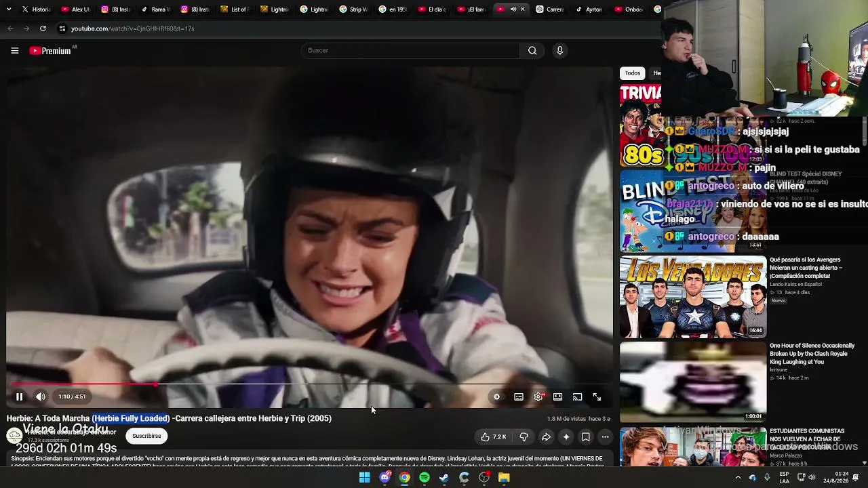Open Steam from the taskbar
Image resolution: width=868 pixels, height=488 pixels.
pyautogui.click(x=444, y=478)
